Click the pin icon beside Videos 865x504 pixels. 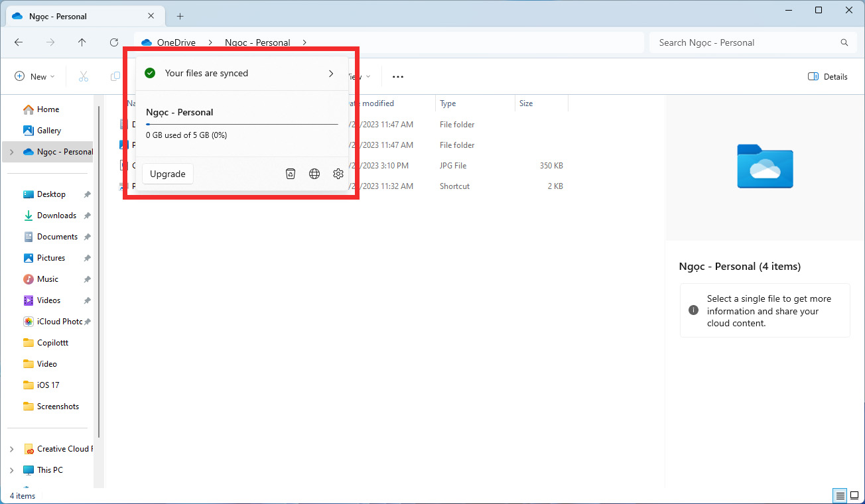pyautogui.click(x=87, y=300)
